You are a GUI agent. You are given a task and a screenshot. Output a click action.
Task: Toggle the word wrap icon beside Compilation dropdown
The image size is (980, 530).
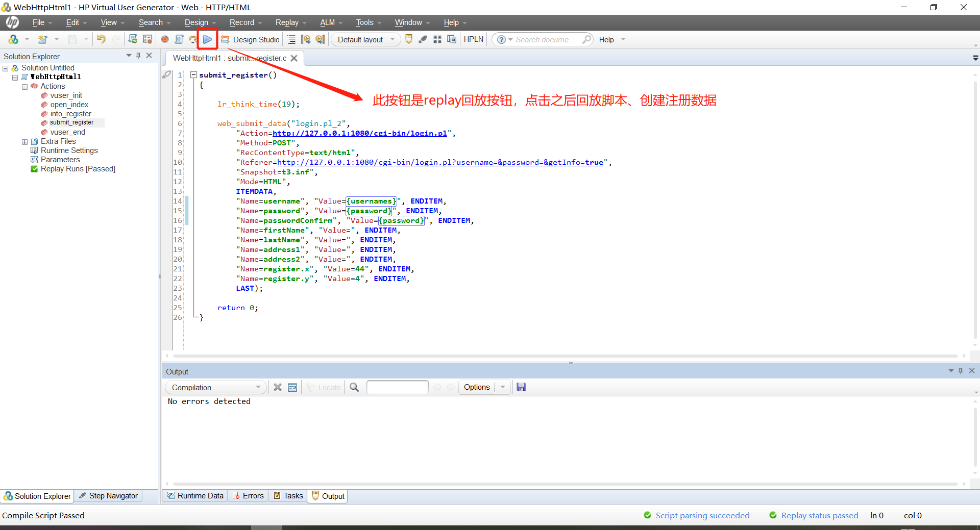click(292, 387)
